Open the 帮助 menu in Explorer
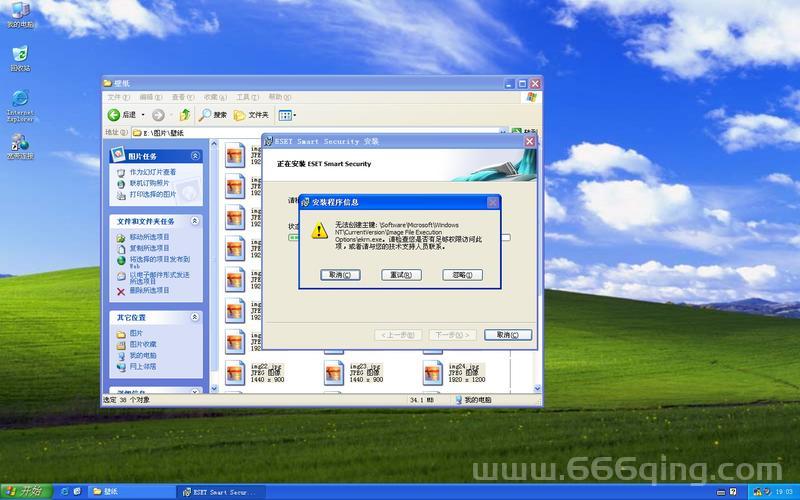This screenshot has height=500, width=800. (x=280, y=97)
